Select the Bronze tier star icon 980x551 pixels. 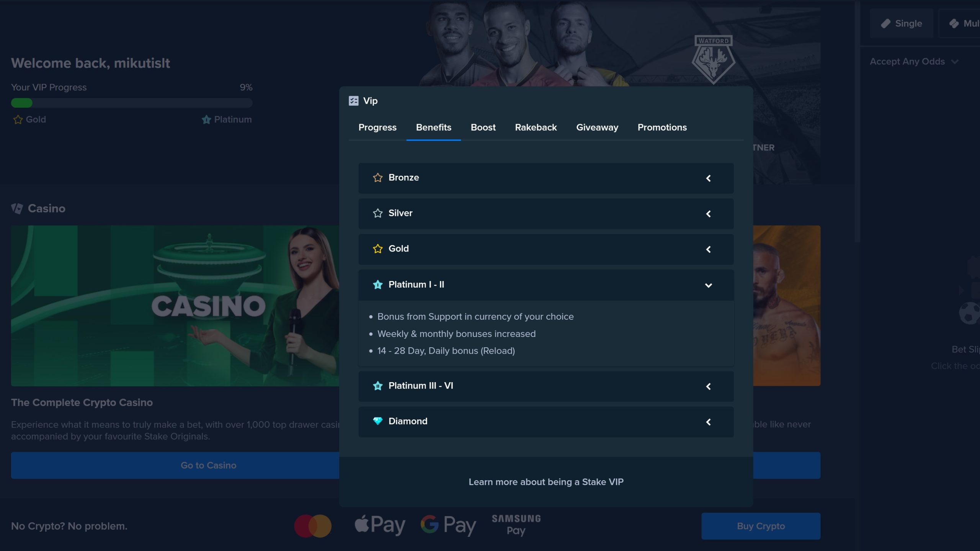point(377,177)
